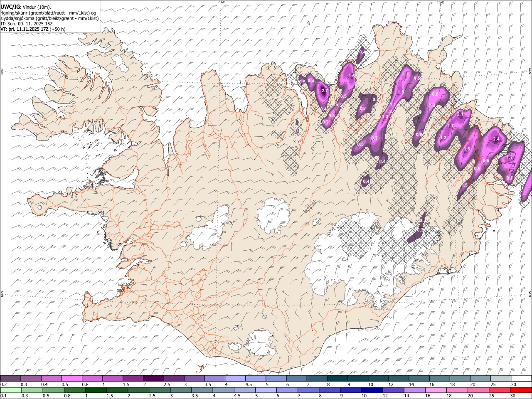
Task: Pick lower legend dark blue swatch between 10 and 12
Action: coord(372,390)
